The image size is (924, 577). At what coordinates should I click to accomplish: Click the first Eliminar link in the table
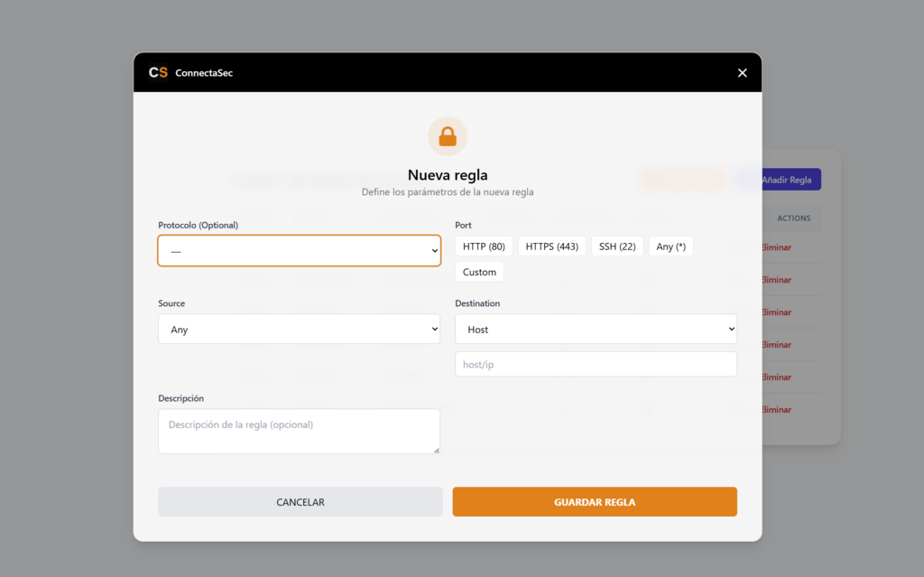[x=776, y=247]
